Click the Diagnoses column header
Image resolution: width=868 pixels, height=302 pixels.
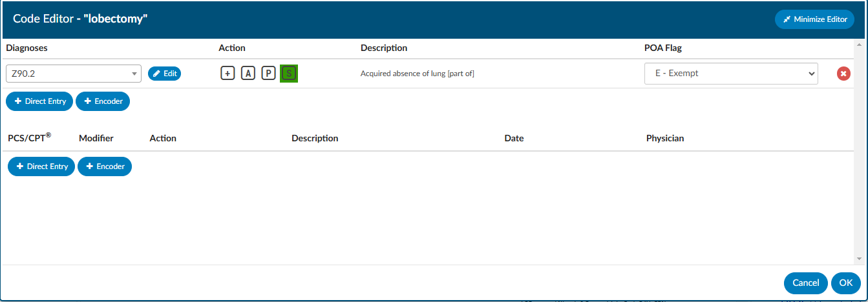point(26,48)
